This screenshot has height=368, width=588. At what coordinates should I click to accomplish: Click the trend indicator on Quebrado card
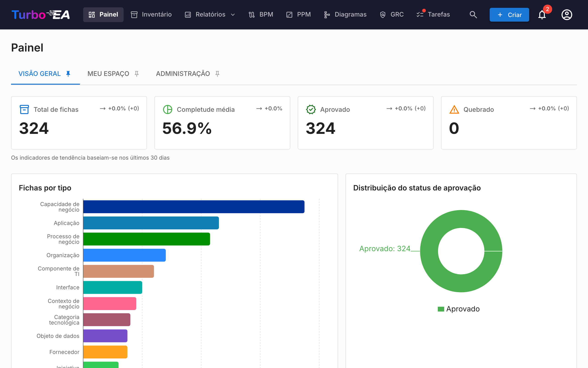point(549,109)
